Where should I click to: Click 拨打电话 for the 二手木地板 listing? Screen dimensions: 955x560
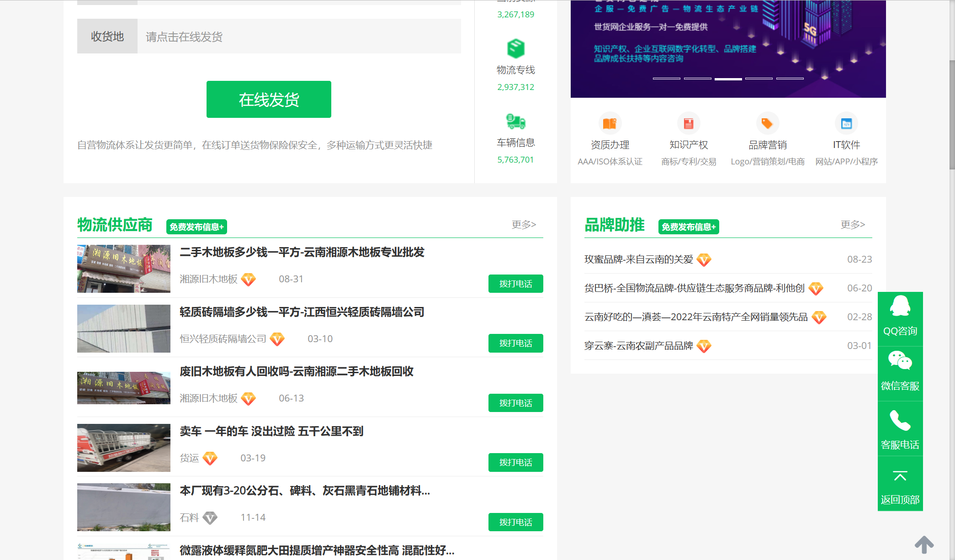[x=515, y=283]
